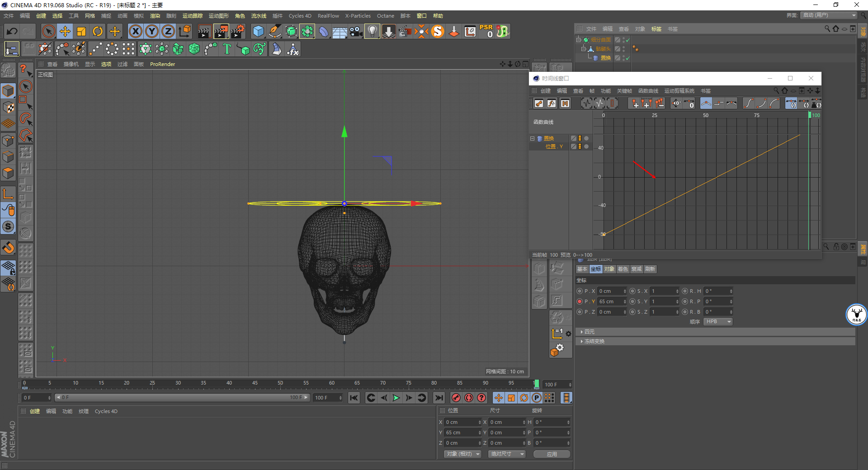Image resolution: width=868 pixels, height=470 pixels.
Task: Switch to the 对象 attribute tab
Action: (609, 269)
